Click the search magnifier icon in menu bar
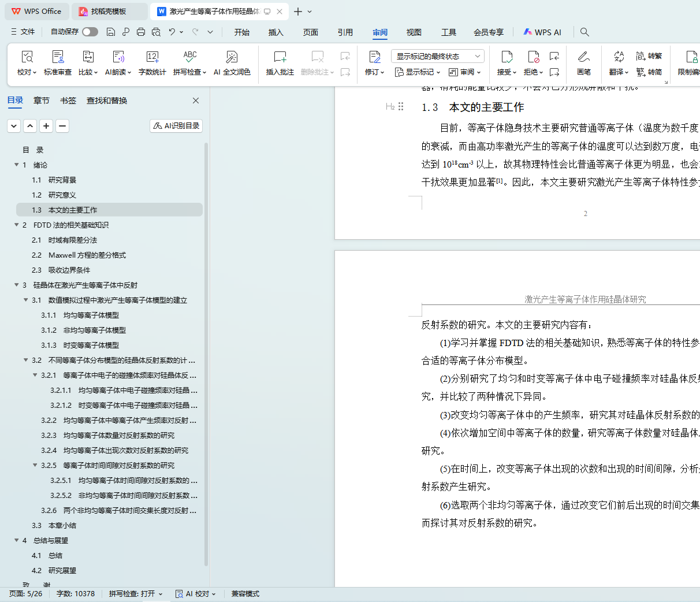This screenshot has width=700, height=602. click(x=584, y=32)
